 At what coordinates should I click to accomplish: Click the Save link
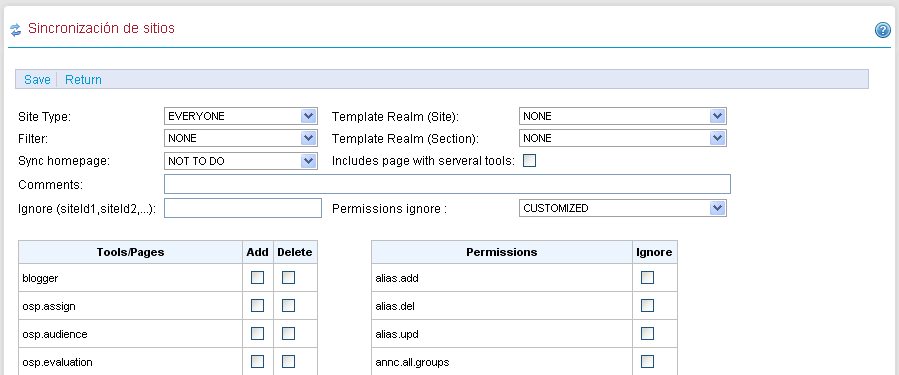[37, 80]
